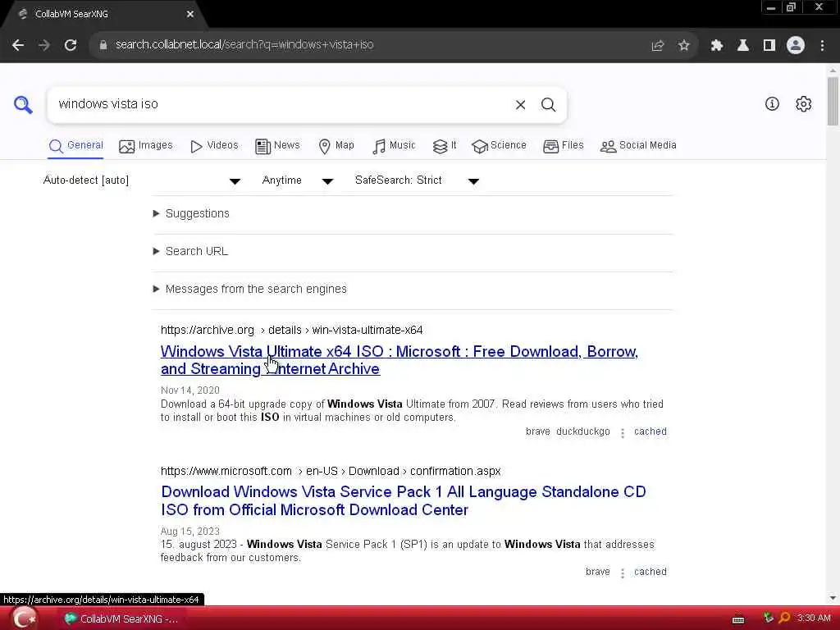This screenshot has width=840, height=630.
Task: Open cached link for microsoft.com result
Action: click(x=651, y=572)
